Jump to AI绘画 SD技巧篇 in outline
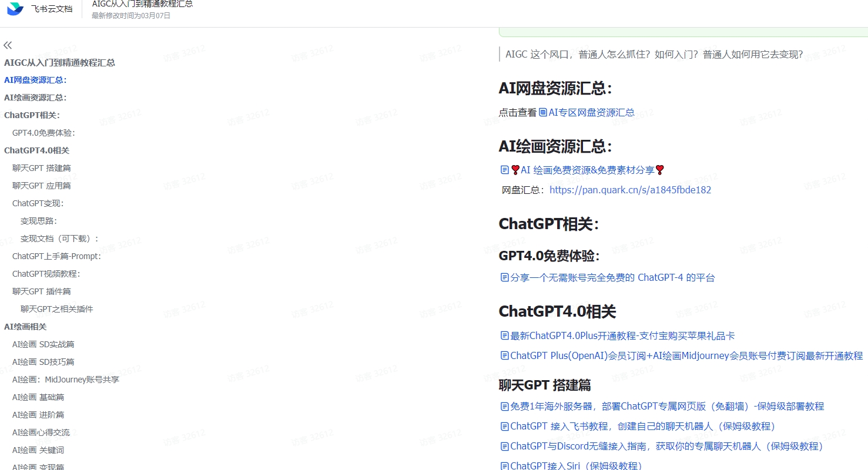The image size is (868, 470). click(43, 362)
